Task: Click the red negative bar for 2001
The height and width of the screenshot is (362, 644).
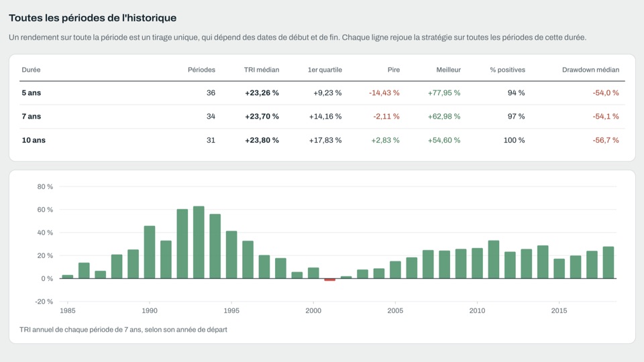Action: coord(330,280)
